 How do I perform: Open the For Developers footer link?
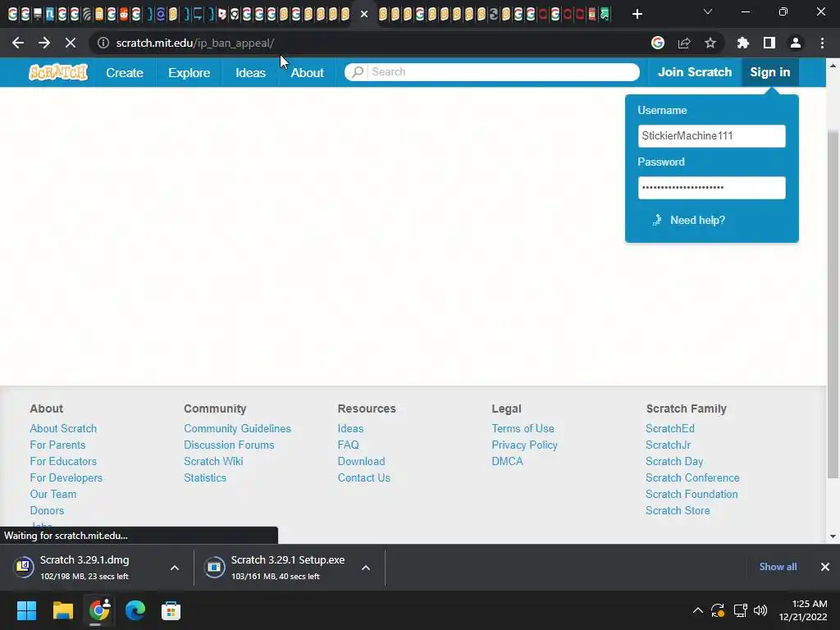pyautogui.click(x=66, y=478)
